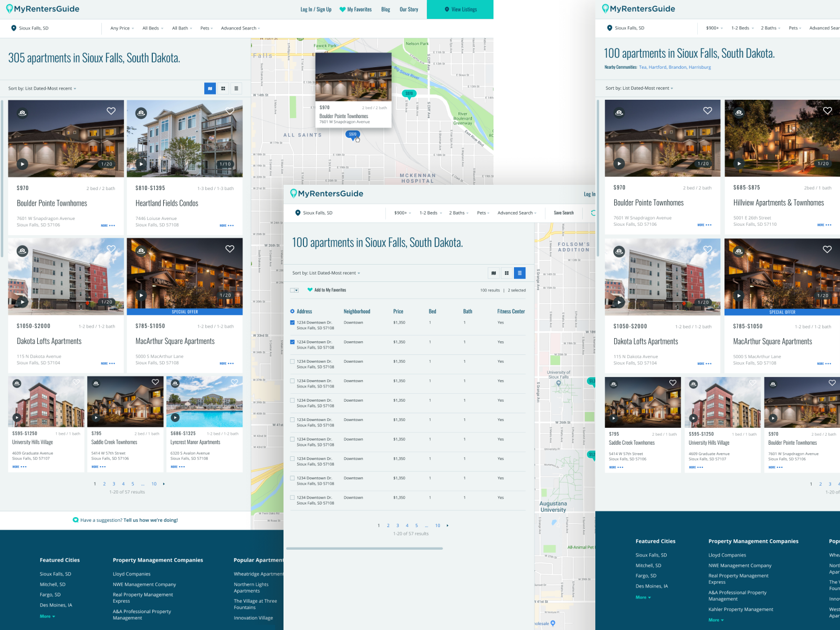Image resolution: width=840 pixels, height=630 pixels.
Task: Uncheck the first checked listing row checkbox
Action: tap(292, 322)
